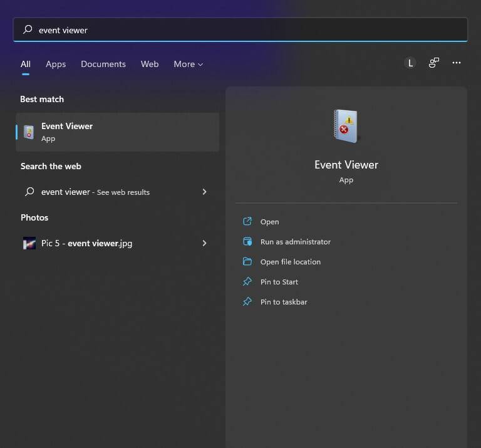481x448 pixels.
Task: Open the user account L avatar
Action: 410,63
